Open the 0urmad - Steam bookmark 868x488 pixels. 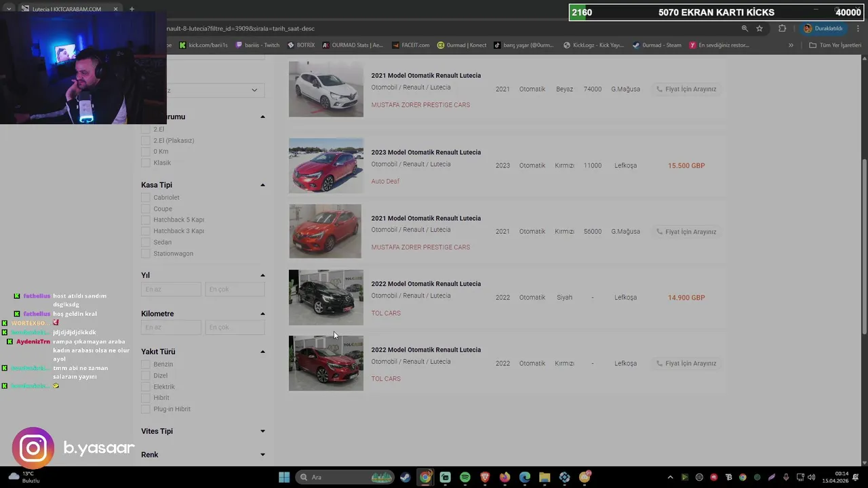pyautogui.click(x=656, y=45)
